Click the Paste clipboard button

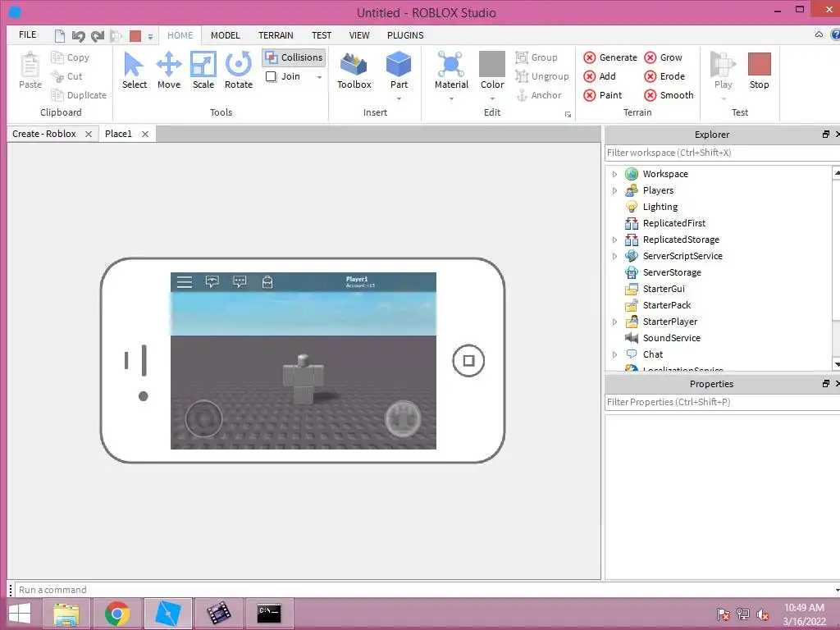[x=30, y=71]
